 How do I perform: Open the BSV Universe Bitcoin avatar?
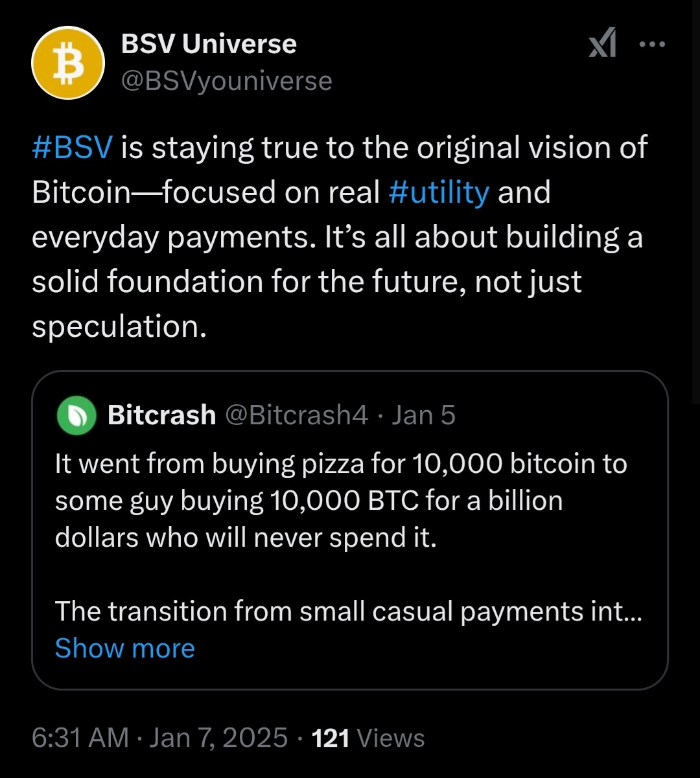tap(68, 63)
